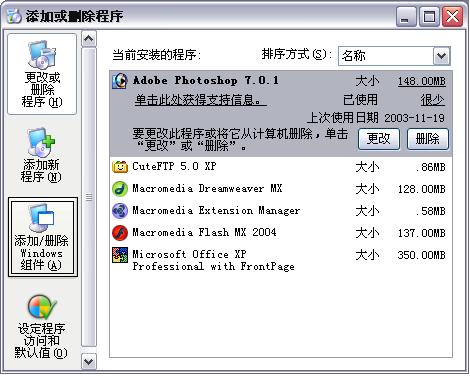
Task: Click the 137.00MB size value
Action: (x=422, y=233)
